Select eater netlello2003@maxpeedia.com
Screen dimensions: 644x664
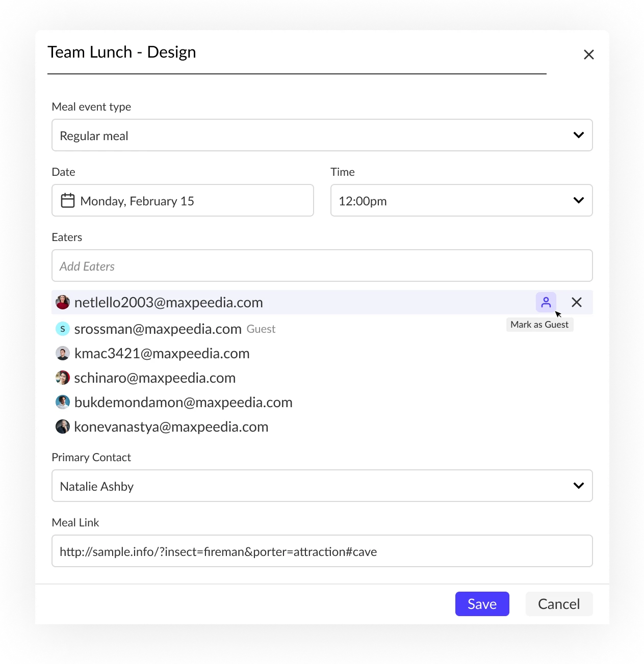(x=169, y=302)
